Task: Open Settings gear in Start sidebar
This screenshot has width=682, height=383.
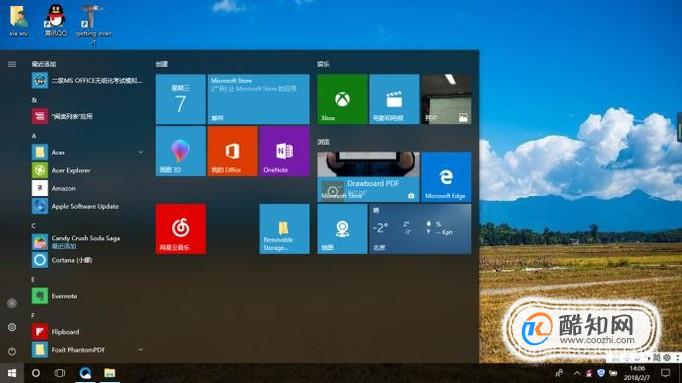Action: click(x=12, y=327)
